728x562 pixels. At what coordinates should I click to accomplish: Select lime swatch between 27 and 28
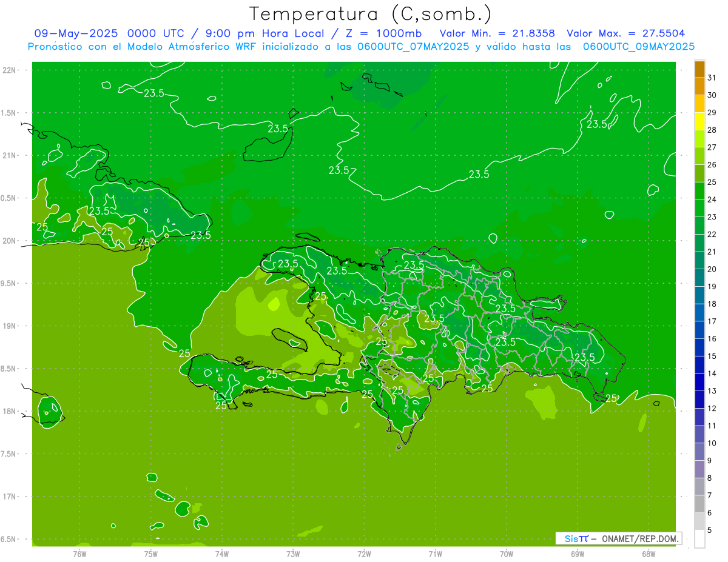coord(699,138)
